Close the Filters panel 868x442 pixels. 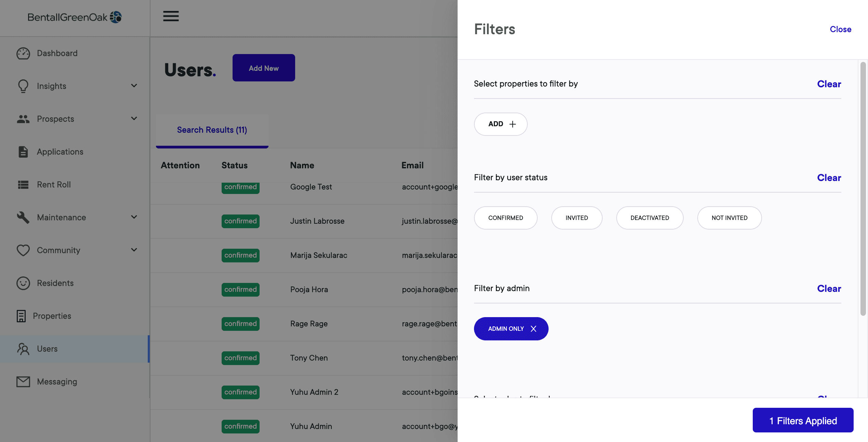point(840,29)
